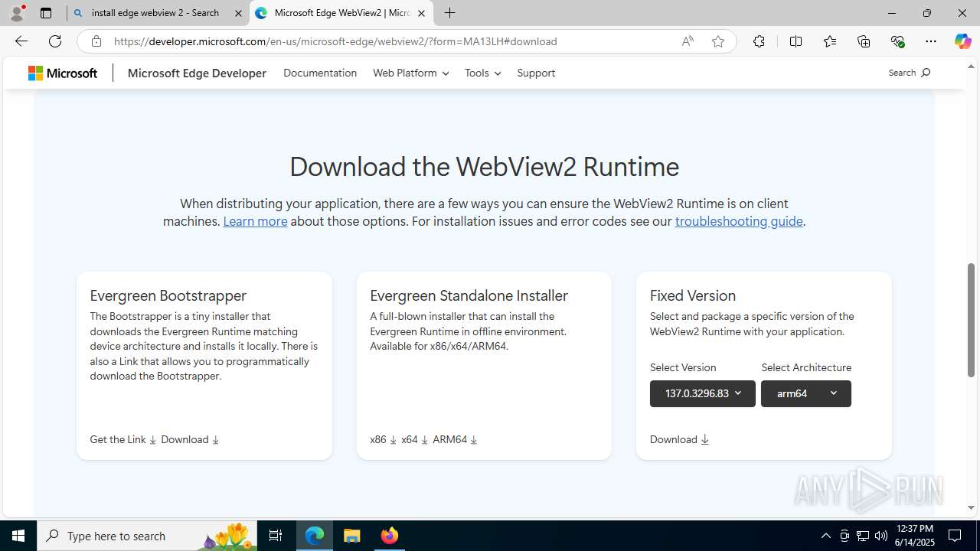This screenshot has height=551, width=980.
Task: Click the Microsoft logo
Action: point(63,73)
